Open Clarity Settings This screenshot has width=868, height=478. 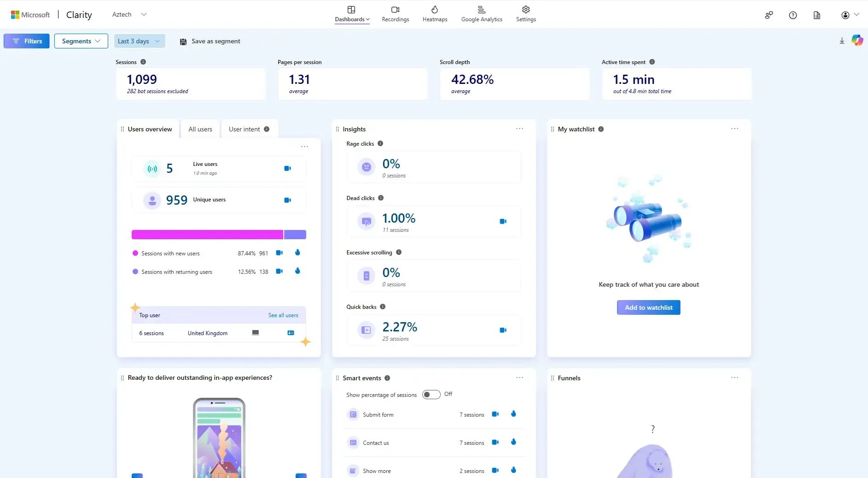525,13
